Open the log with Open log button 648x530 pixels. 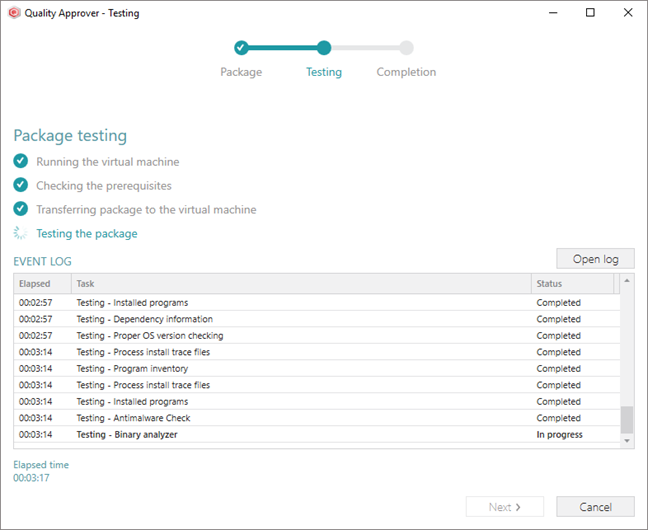596,259
